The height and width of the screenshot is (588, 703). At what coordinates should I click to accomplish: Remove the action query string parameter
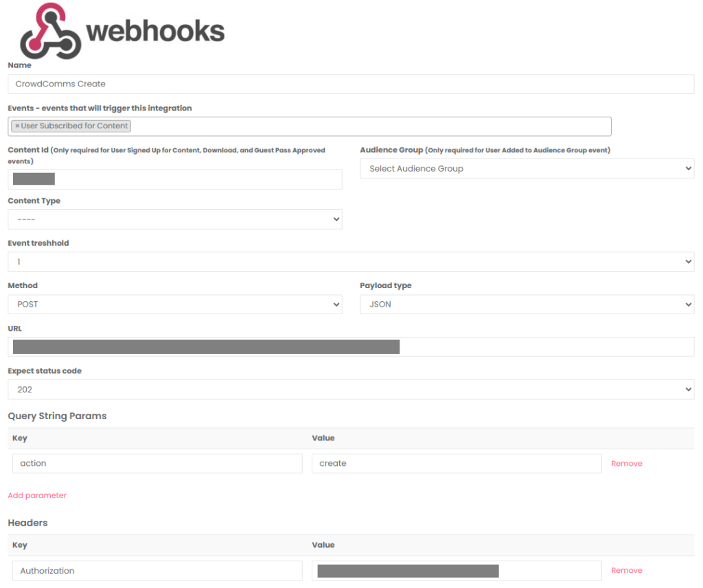[626, 464]
